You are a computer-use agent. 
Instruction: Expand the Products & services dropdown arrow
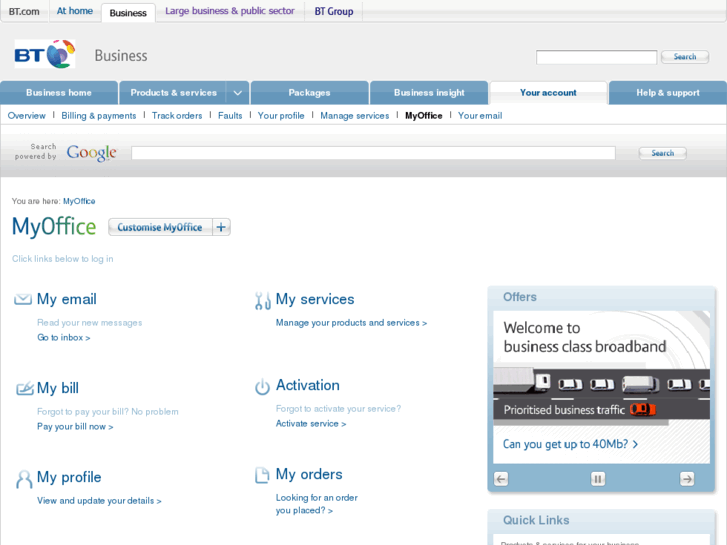[x=237, y=93]
